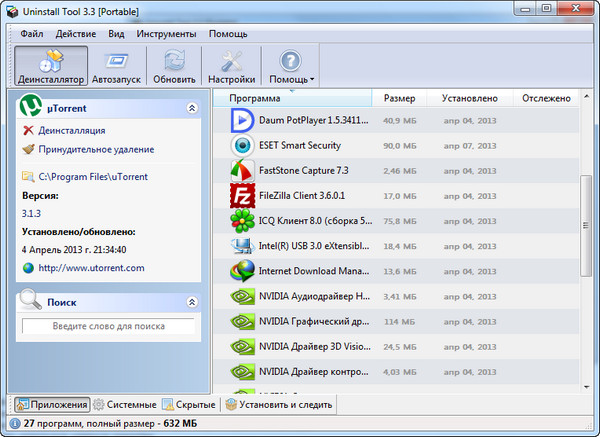Open the Автозапуск toolbar section
This screenshot has width=600, height=437.
[116, 66]
